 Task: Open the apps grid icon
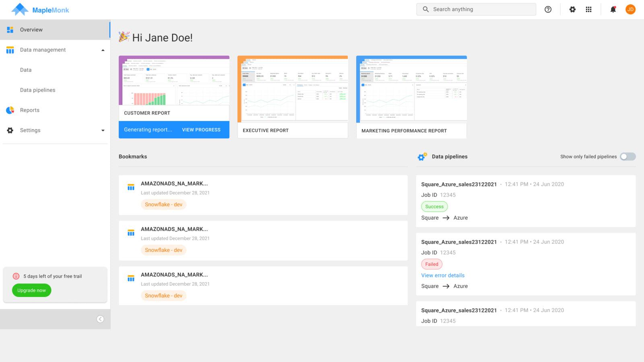click(x=588, y=9)
